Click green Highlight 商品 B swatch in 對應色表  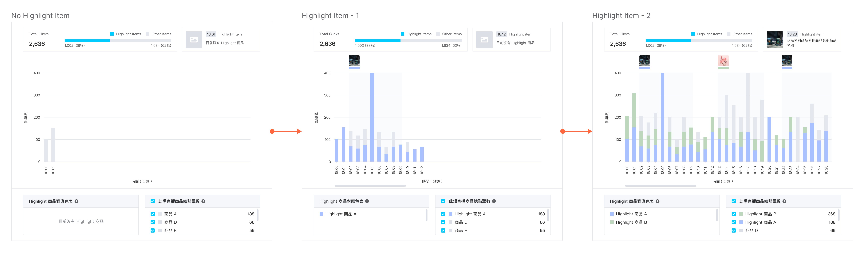click(612, 222)
